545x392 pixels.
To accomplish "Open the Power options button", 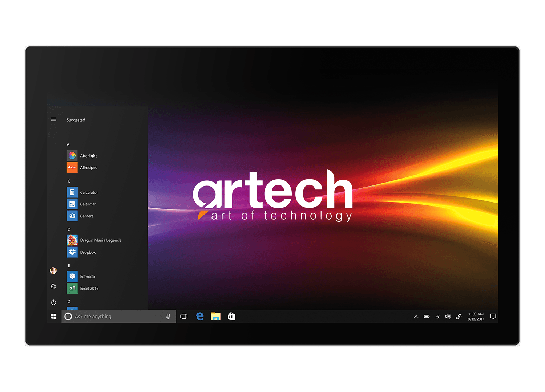I will [x=53, y=302].
